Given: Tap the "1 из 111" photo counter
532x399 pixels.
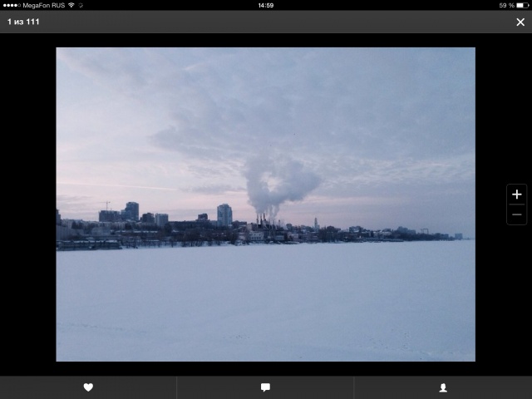Looking at the screenshot, I should point(23,22).
